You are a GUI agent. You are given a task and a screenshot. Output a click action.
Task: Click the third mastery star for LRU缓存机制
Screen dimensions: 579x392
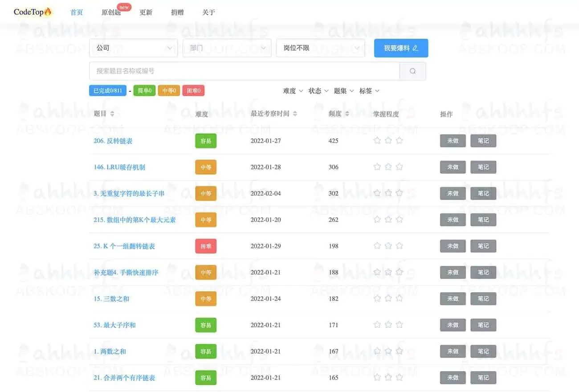(400, 166)
